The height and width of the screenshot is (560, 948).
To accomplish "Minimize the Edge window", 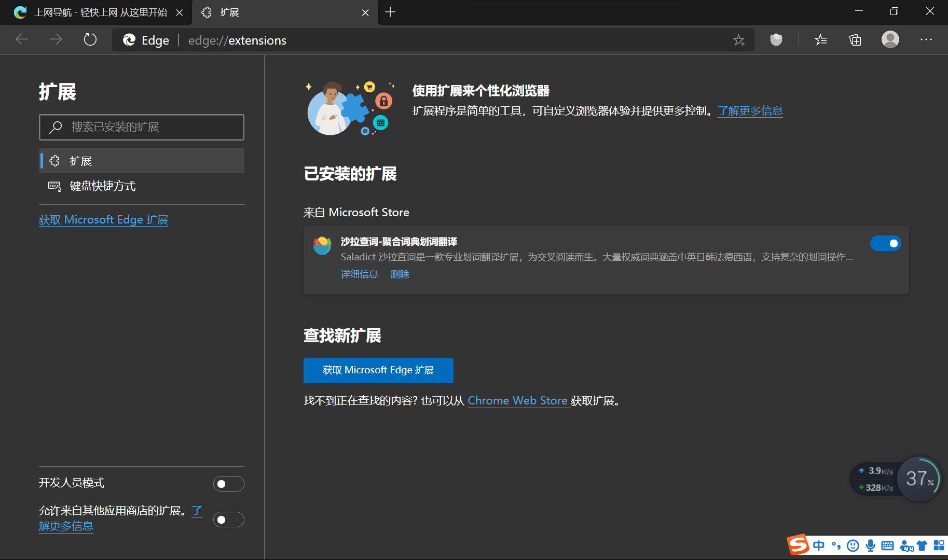I will (859, 11).
